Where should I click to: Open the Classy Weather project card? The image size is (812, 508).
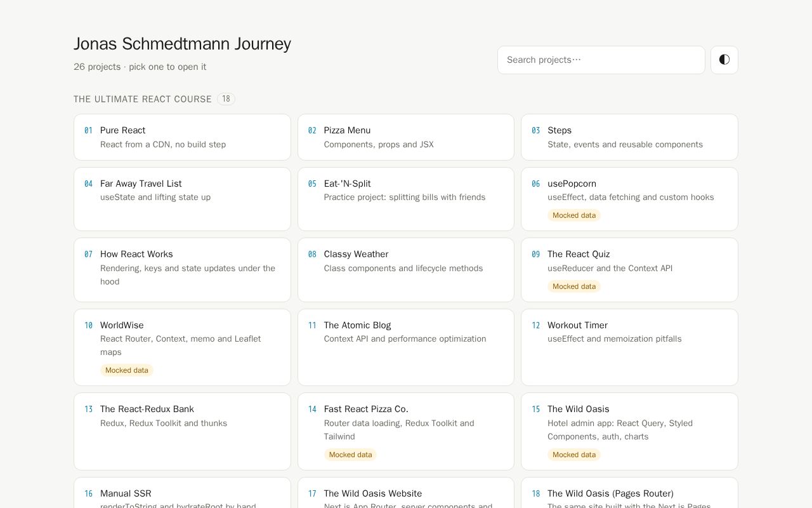click(406, 270)
